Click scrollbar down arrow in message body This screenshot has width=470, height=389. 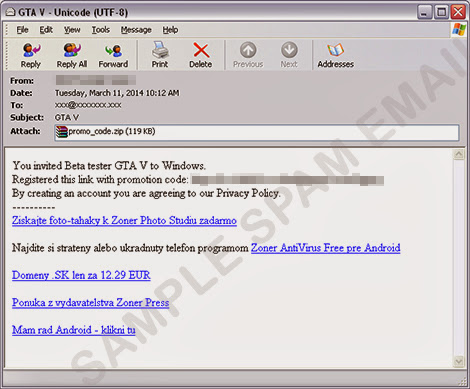tap(459, 361)
